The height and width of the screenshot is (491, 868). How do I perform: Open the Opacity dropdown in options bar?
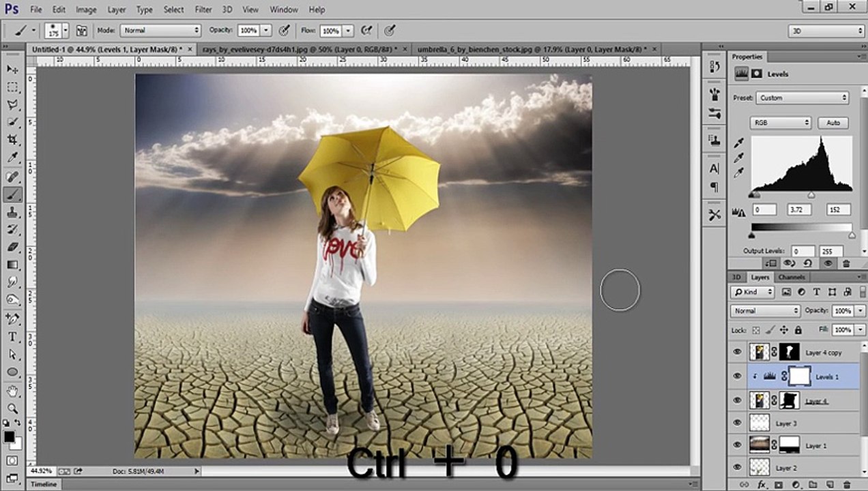[x=266, y=31]
